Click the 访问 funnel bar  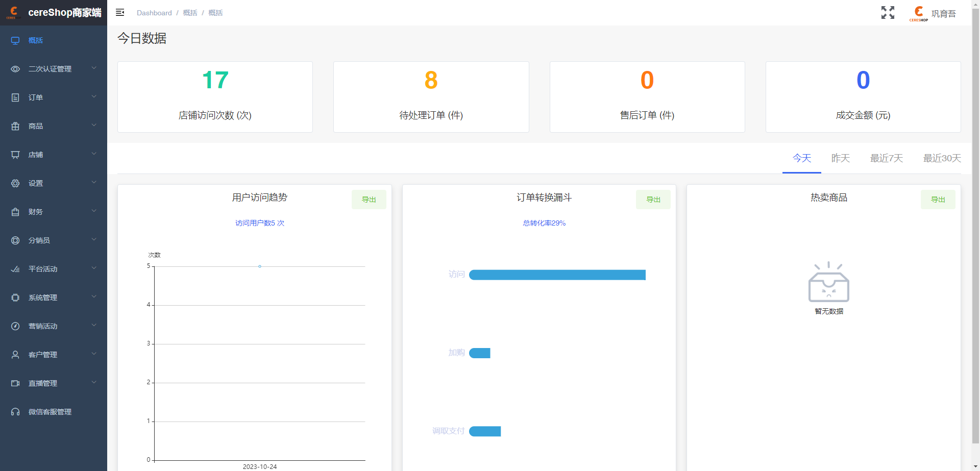pyautogui.click(x=557, y=275)
